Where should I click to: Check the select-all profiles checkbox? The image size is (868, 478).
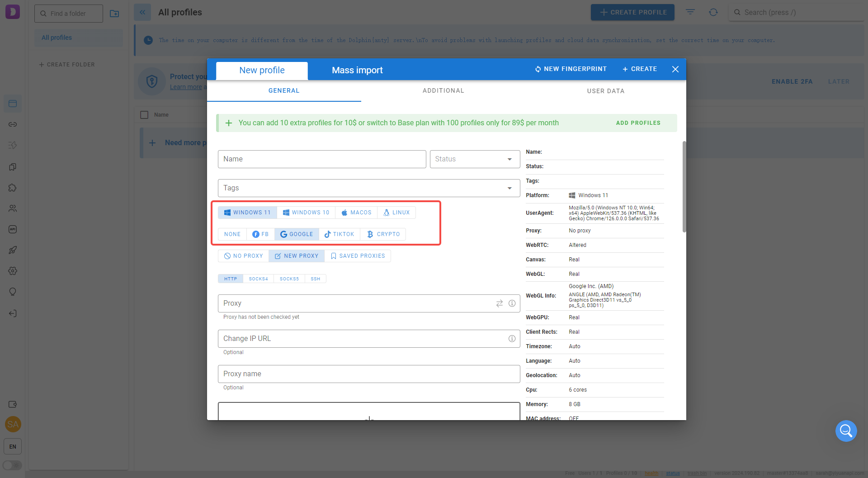click(x=144, y=115)
